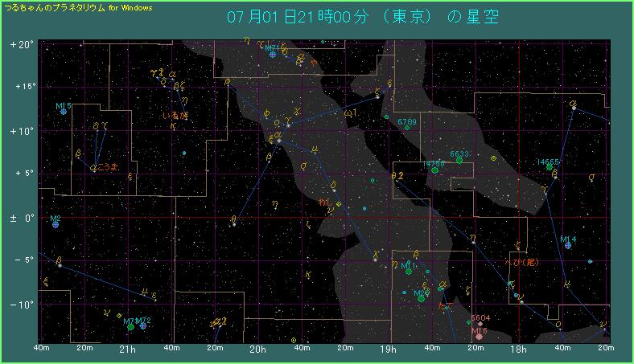The height and width of the screenshot is (364, 634).
Task: Click the つるちゃんのプラネタリウム title text
Action: point(78,7)
